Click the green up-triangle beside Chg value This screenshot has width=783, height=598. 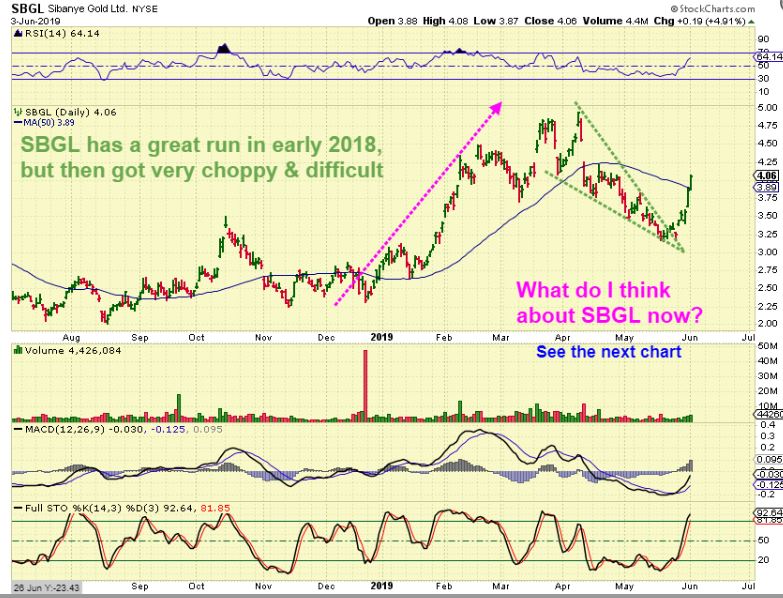tap(751, 21)
